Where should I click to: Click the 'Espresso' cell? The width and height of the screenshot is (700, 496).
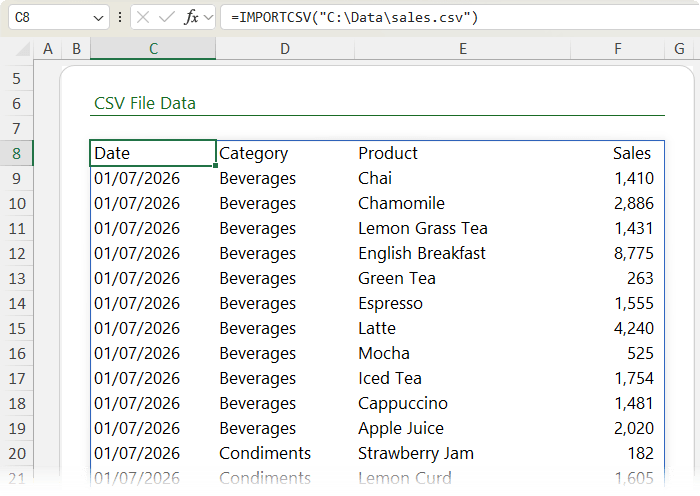point(462,303)
